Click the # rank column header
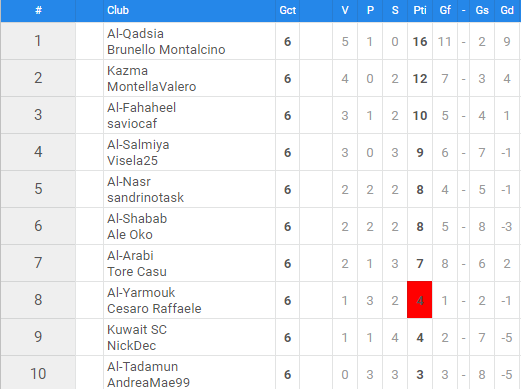 (x=38, y=10)
